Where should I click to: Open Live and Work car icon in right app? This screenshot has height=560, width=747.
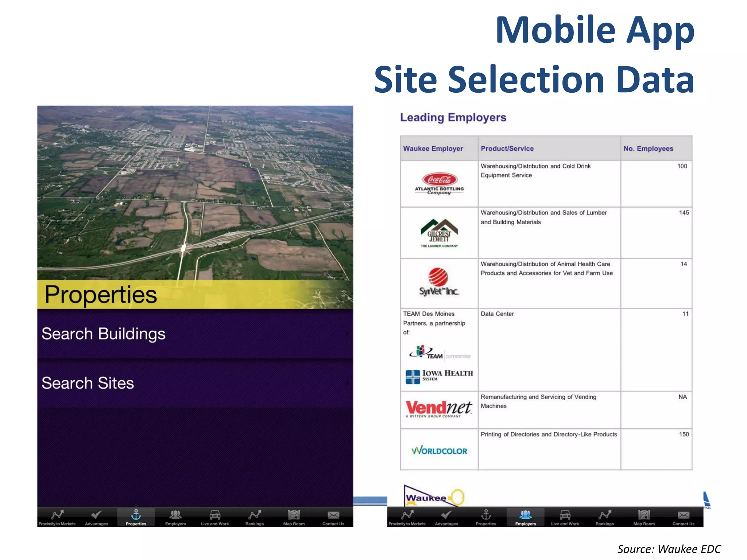[565, 515]
